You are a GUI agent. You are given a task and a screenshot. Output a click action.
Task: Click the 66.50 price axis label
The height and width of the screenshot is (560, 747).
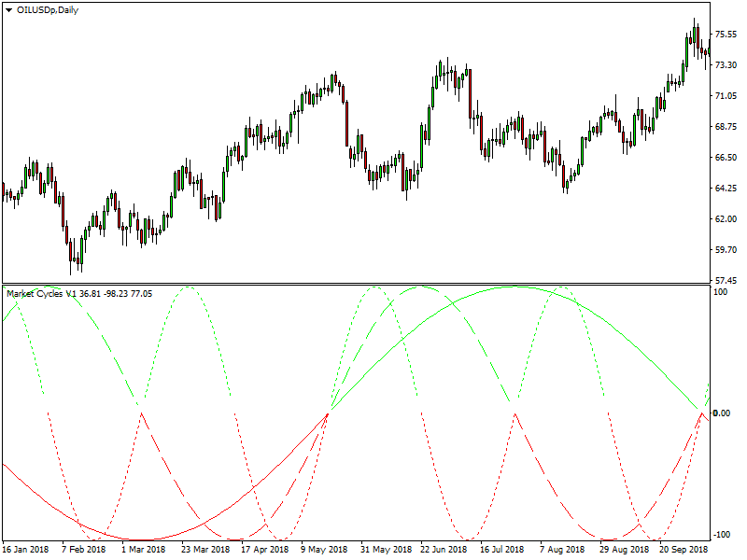[x=726, y=158]
